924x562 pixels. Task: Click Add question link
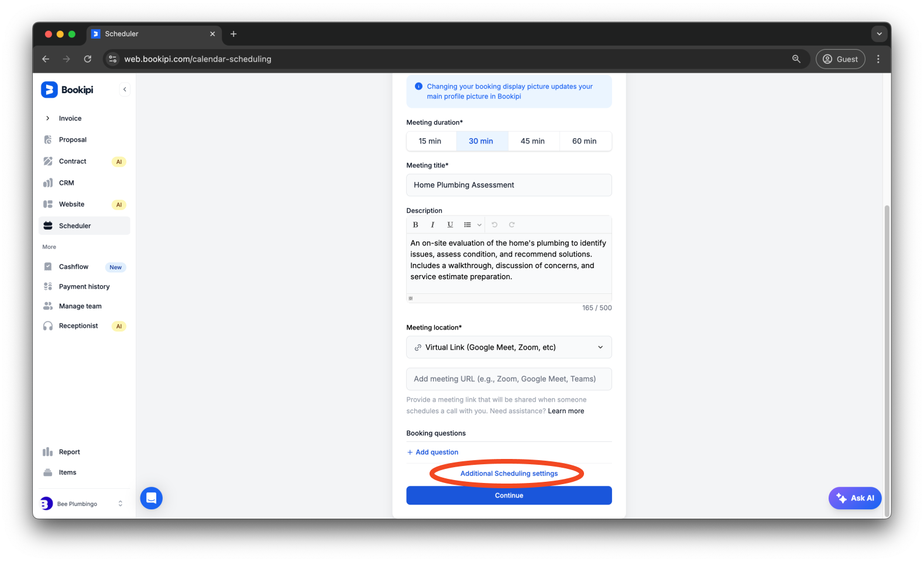(x=433, y=453)
